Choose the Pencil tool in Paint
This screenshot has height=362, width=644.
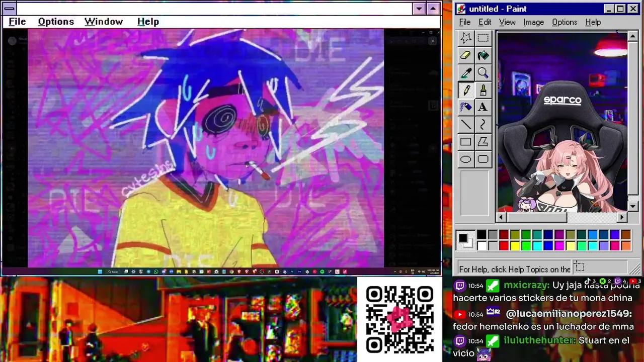(466, 90)
